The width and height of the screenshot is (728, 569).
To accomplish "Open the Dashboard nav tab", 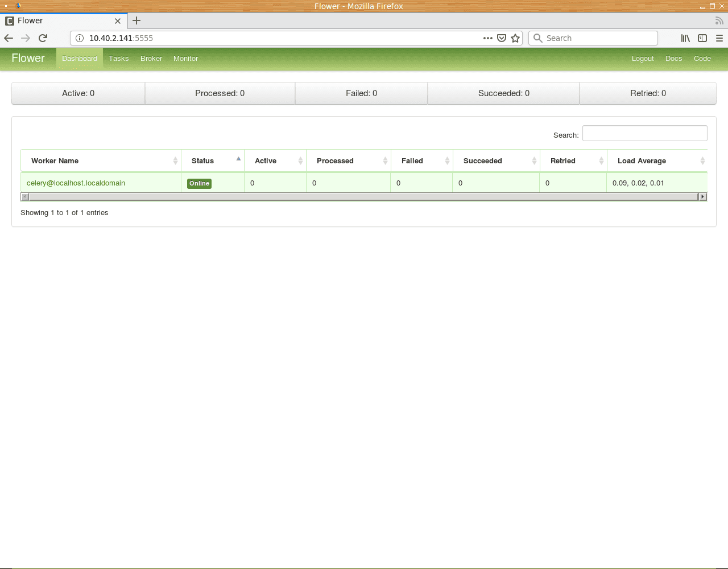I will pos(80,59).
